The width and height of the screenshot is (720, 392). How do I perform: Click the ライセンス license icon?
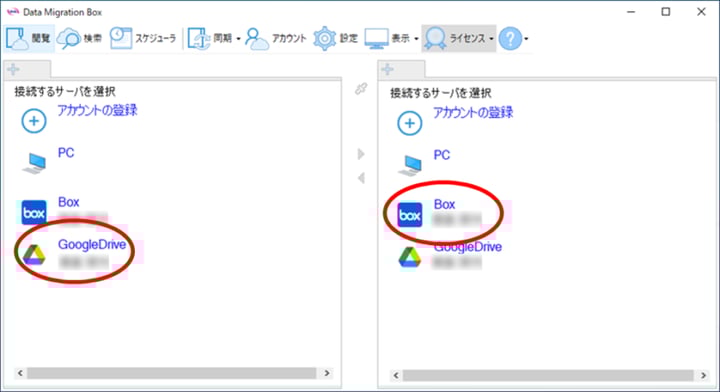pyautogui.click(x=435, y=39)
